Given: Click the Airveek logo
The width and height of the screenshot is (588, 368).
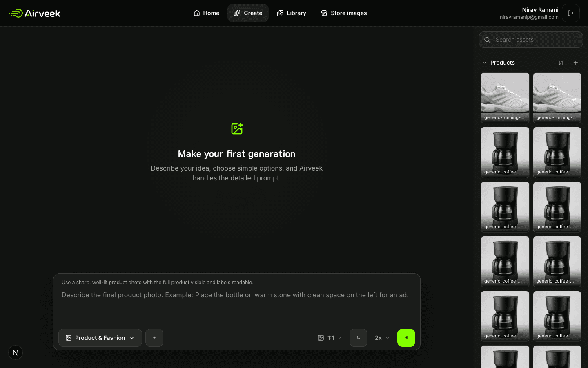Looking at the screenshot, I should click(x=34, y=13).
